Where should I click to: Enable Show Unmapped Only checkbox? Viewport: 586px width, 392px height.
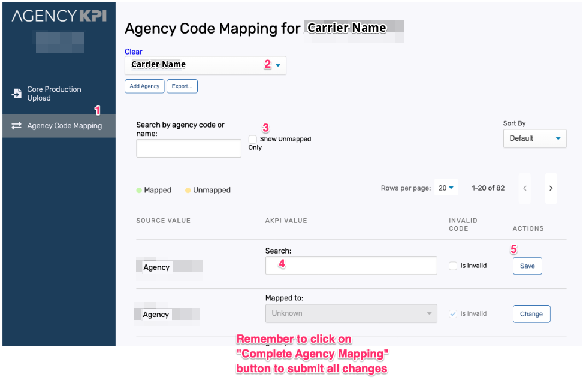click(x=253, y=139)
